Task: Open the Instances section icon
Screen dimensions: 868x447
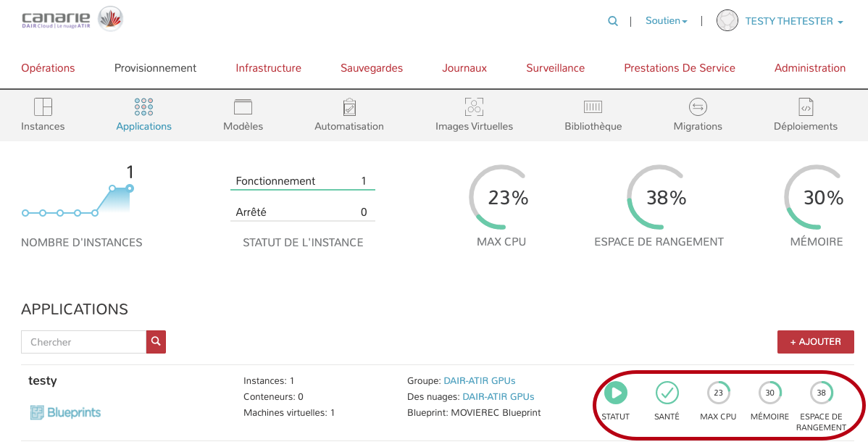Action: pyautogui.click(x=43, y=107)
